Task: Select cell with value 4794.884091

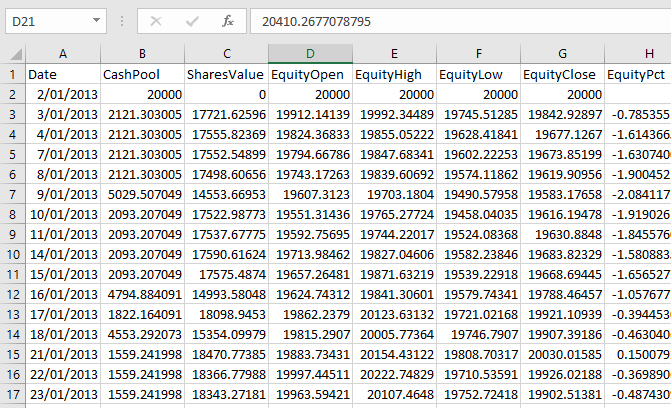Action: [x=143, y=295]
